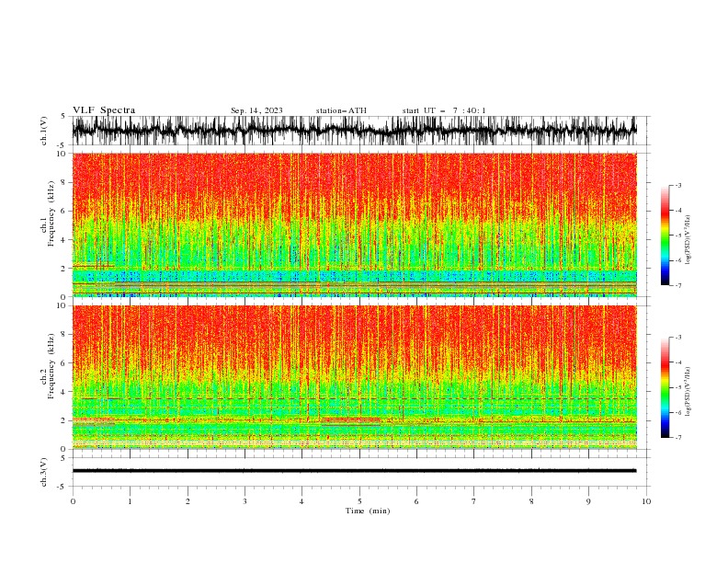Click the ch.2 spectrogram panel
Image resolution: width=728 pixels, height=563 pixels.
355,377
